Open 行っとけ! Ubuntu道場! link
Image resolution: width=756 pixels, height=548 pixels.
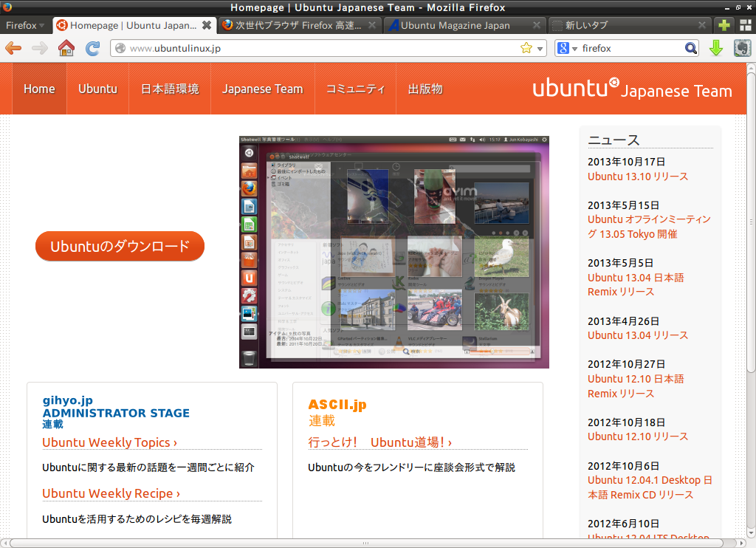click(380, 442)
